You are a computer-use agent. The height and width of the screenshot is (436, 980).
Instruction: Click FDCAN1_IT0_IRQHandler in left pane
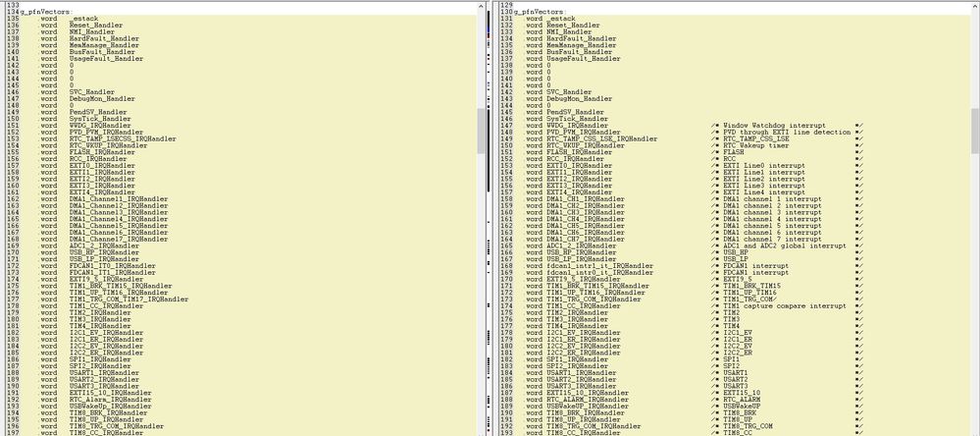tap(113, 266)
